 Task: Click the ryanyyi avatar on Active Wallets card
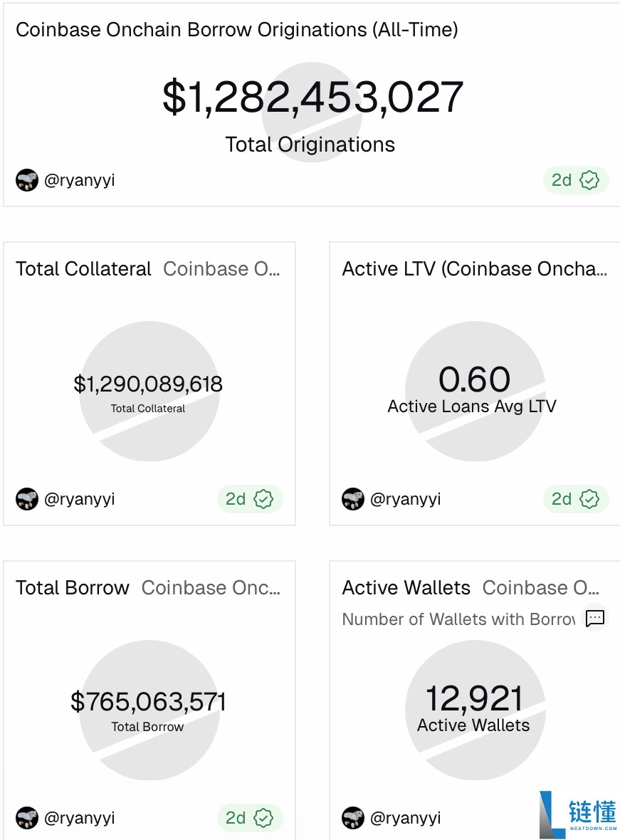pyautogui.click(x=353, y=818)
